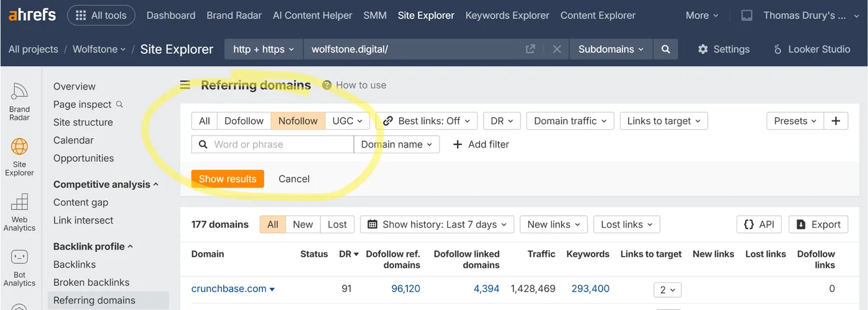This screenshot has width=868, height=310.
Task: Click the All projects breadcrumb link
Action: click(x=33, y=49)
